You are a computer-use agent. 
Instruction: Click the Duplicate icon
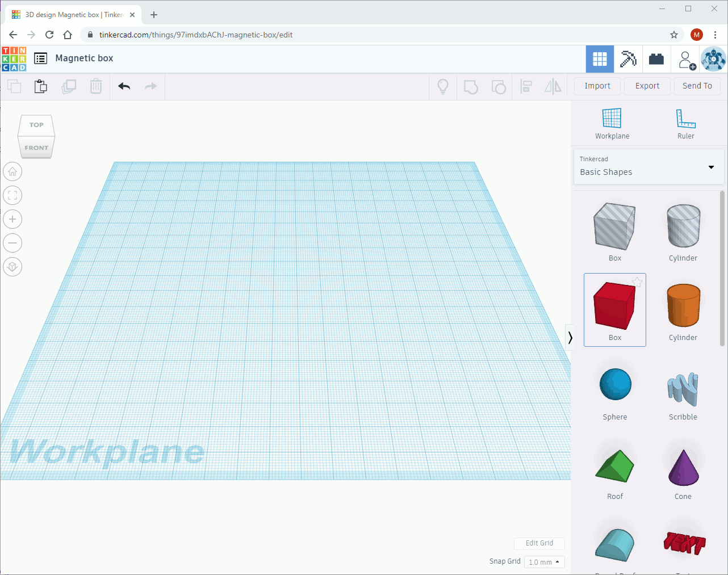pos(69,86)
